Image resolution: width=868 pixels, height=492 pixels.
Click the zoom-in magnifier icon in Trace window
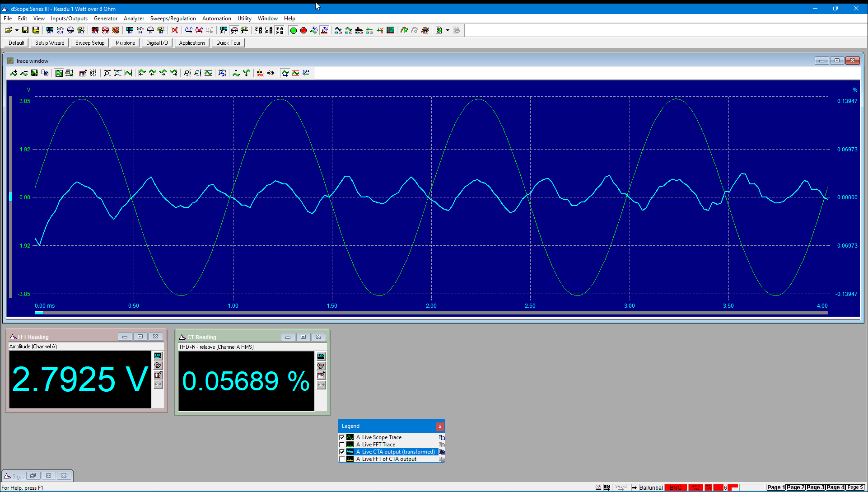pyautogui.click(x=107, y=73)
